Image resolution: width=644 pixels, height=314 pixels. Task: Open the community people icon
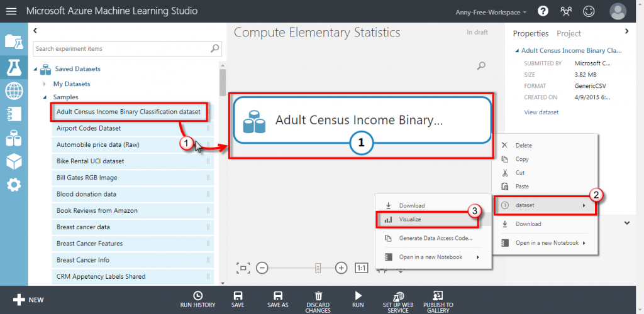pos(566,11)
